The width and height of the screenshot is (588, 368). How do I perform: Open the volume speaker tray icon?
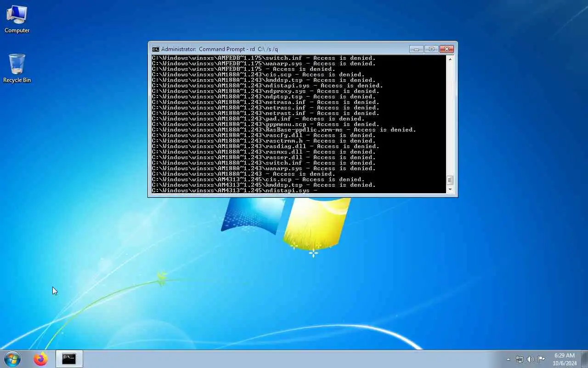(x=530, y=359)
